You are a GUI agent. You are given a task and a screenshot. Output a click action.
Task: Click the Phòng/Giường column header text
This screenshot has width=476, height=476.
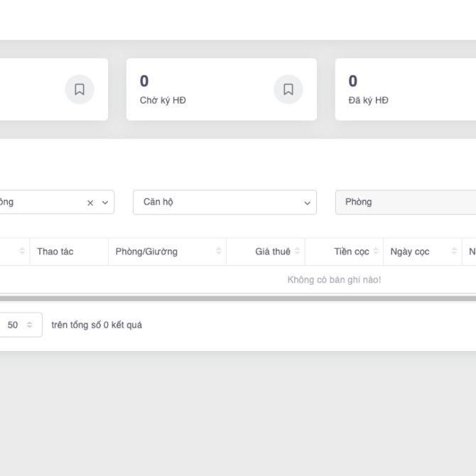point(146,251)
